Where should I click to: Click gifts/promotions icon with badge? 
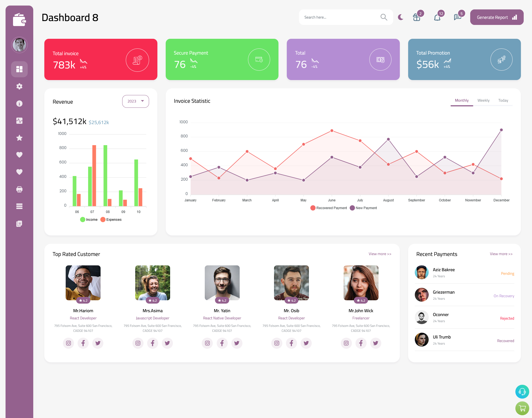click(x=416, y=17)
